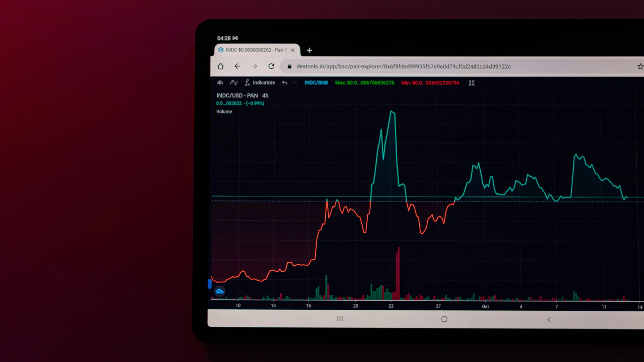Image resolution: width=644 pixels, height=362 pixels.
Task: Open the Indicators dialog via the fx icon
Action: pos(247,83)
